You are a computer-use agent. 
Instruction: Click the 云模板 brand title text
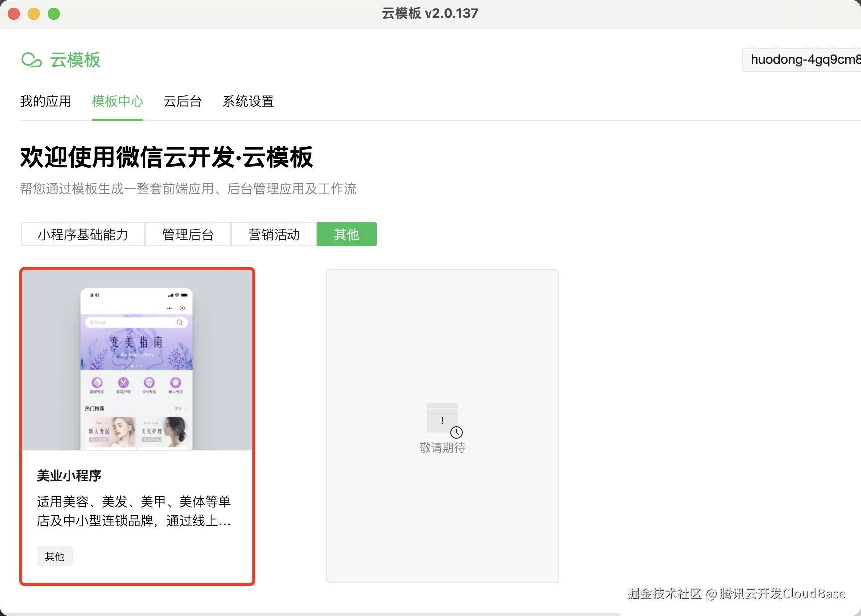(x=75, y=60)
